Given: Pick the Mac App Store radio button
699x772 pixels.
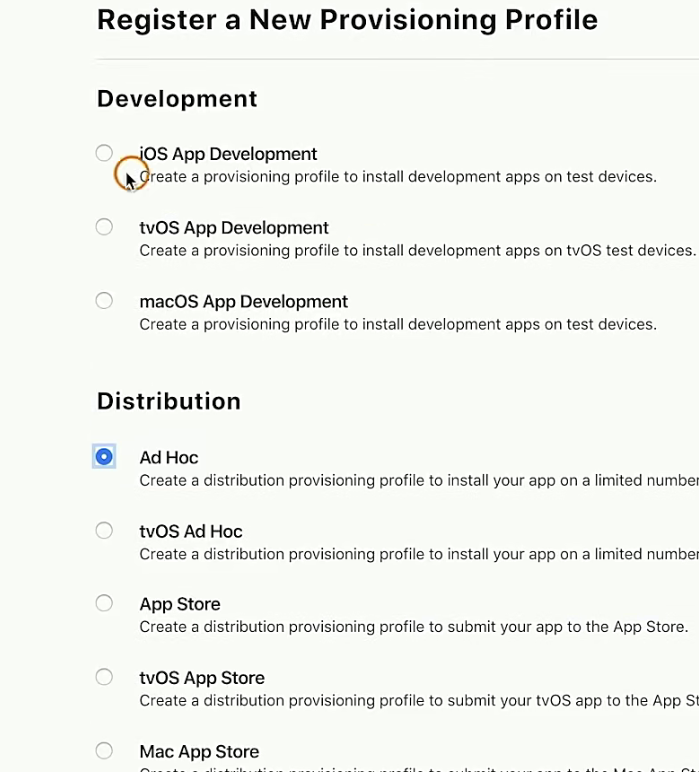Looking at the screenshot, I should coord(104,751).
